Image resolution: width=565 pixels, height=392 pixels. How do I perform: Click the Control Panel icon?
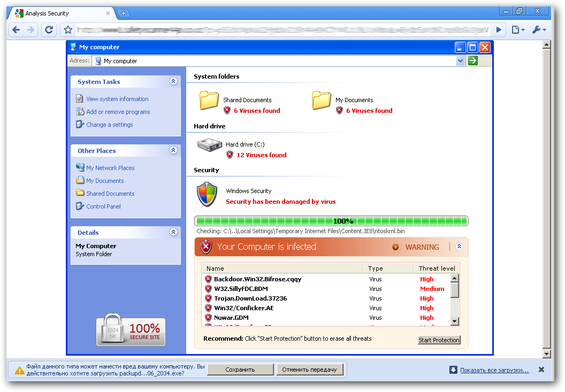tap(80, 206)
